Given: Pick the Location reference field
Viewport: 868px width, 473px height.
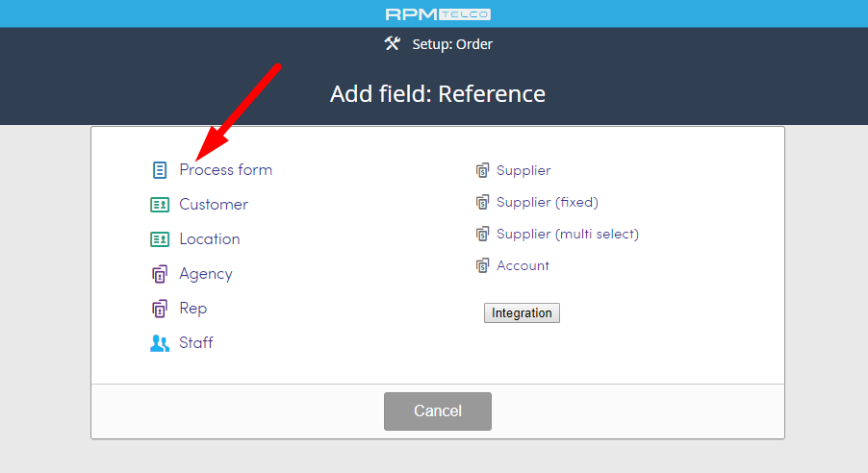Looking at the screenshot, I should pyautogui.click(x=209, y=239).
